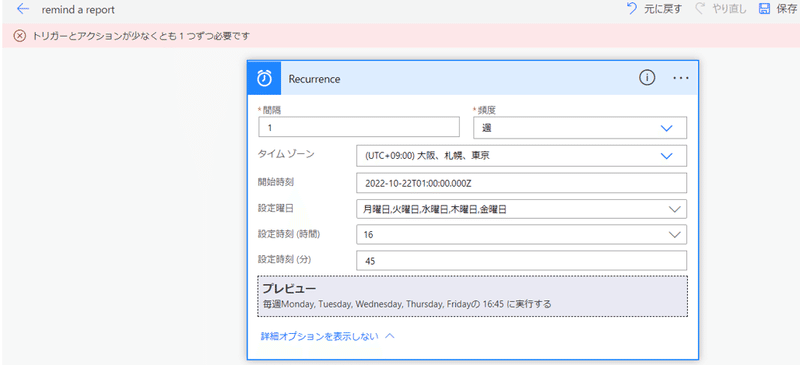The width and height of the screenshot is (800, 365).
Task: Click the プレビュー heading
Action: (x=289, y=288)
